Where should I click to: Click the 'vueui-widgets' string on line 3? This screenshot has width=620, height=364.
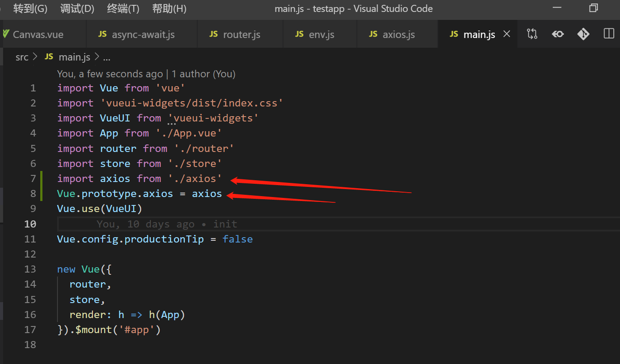213,118
